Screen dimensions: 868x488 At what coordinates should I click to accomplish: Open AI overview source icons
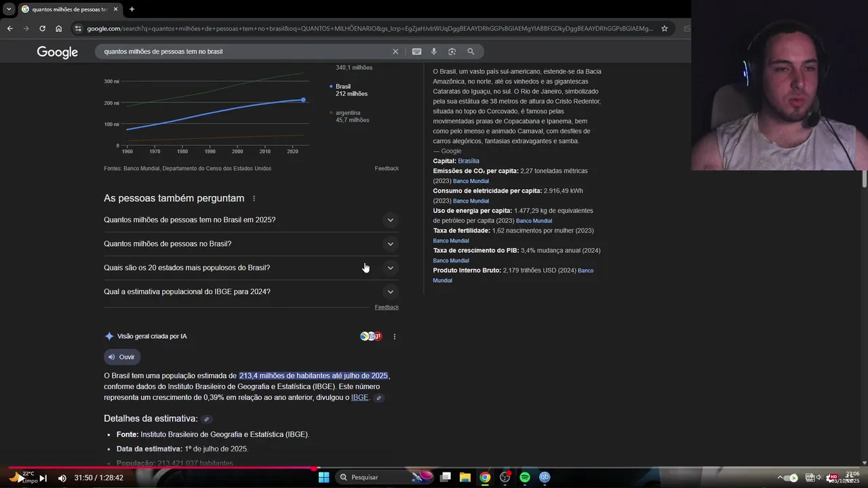click(x=371, y=336)
